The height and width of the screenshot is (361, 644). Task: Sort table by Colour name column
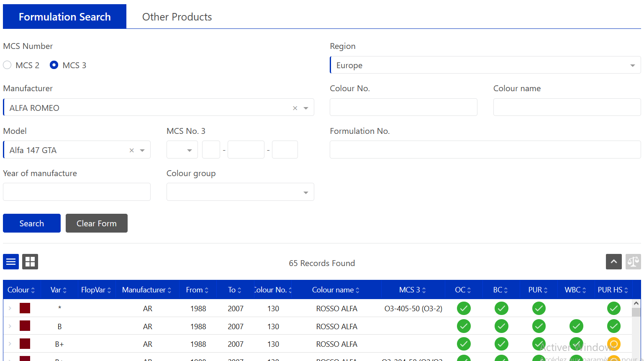[336, 290]
